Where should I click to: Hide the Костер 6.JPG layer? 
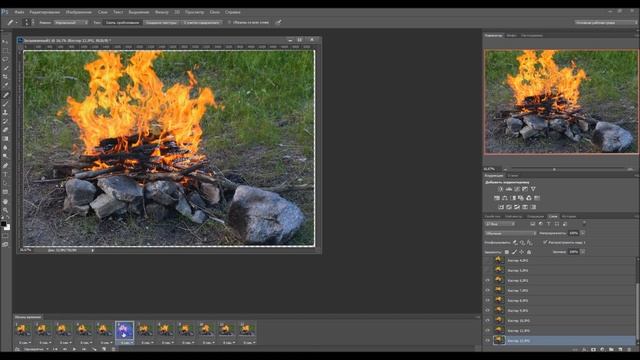coord(487,280)
